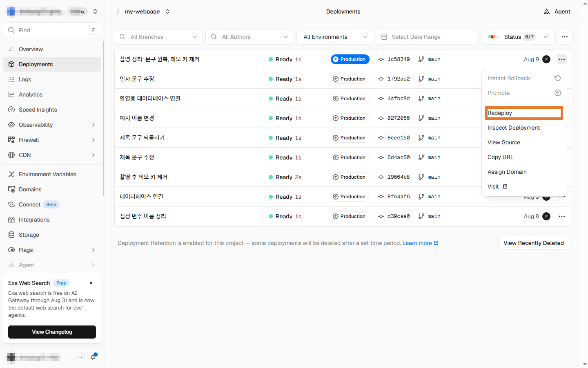Expand the CDN sidebar section
This screenshot has height=368, width=588.
coord(52,155)
